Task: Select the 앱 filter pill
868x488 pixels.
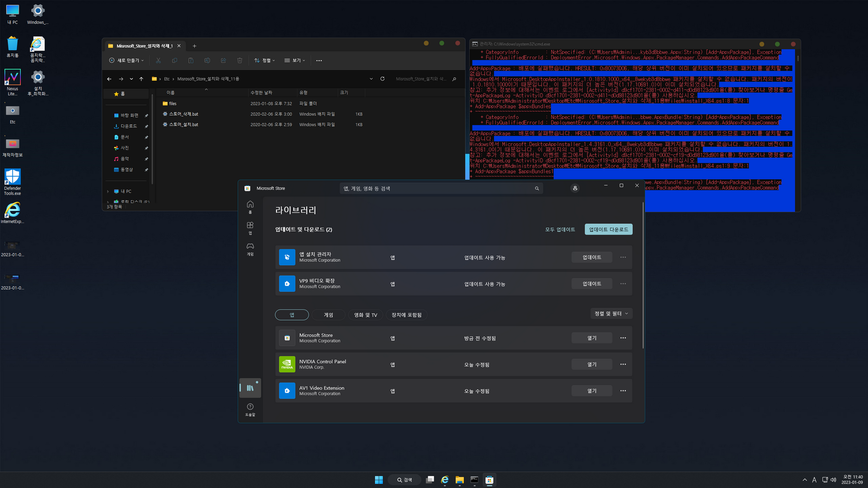Action: pos(292,315)
